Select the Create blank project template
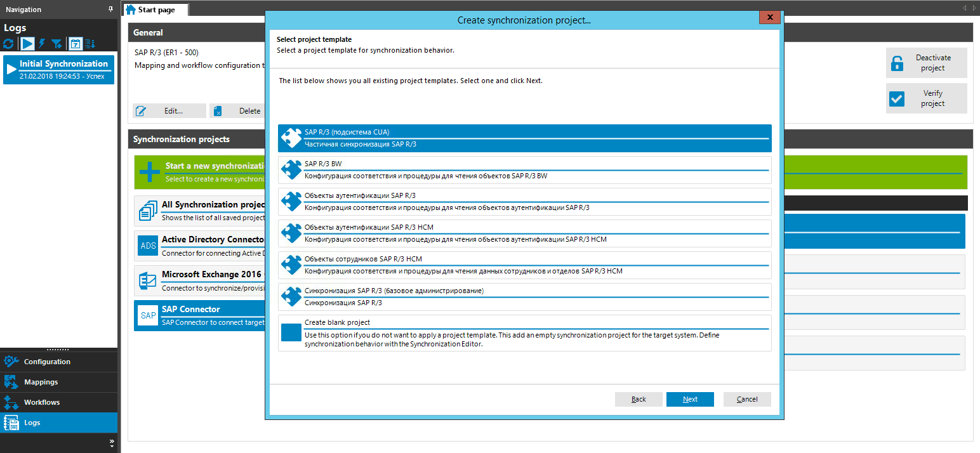The width and height of the screenshot is (980, 453). [x=524, y=332]
